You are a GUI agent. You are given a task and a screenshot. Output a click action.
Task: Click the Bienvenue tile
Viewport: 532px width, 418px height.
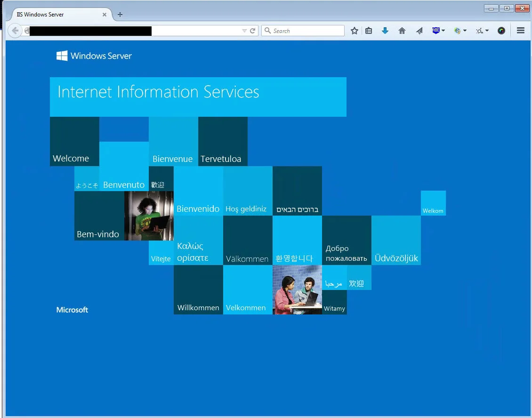173,142
